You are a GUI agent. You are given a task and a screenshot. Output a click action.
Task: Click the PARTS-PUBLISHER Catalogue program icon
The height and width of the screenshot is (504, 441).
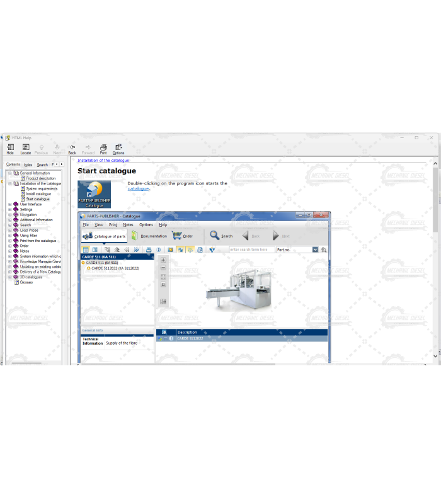pyautogui.click(x=94, y=193)
